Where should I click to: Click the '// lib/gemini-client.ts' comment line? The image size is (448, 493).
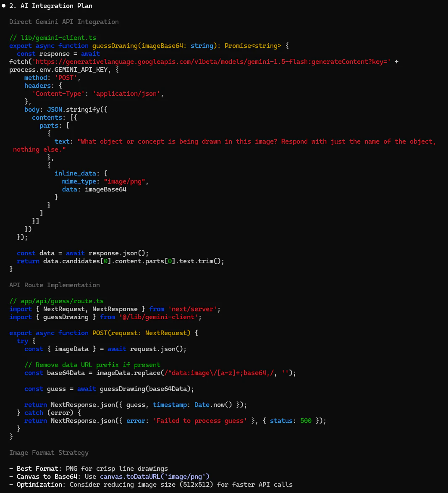(52, 38)
